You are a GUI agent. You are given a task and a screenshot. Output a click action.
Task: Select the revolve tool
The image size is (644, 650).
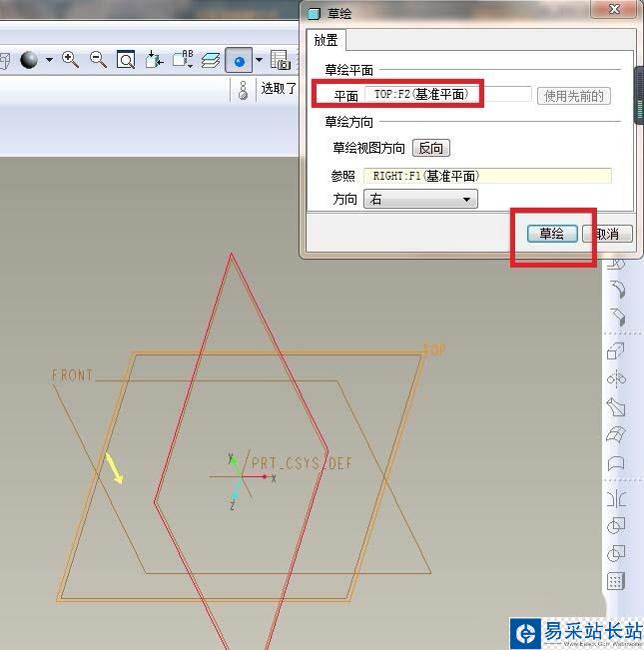pos(616,378)
